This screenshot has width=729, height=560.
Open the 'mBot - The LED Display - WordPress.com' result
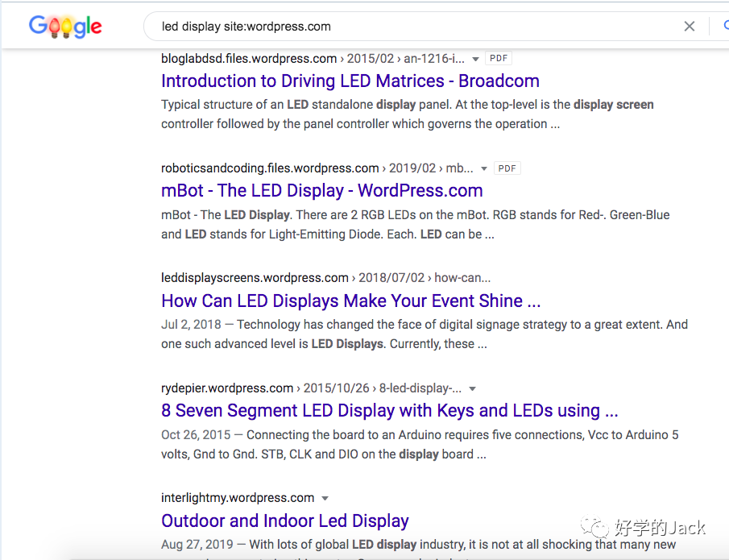coord(321,191)
